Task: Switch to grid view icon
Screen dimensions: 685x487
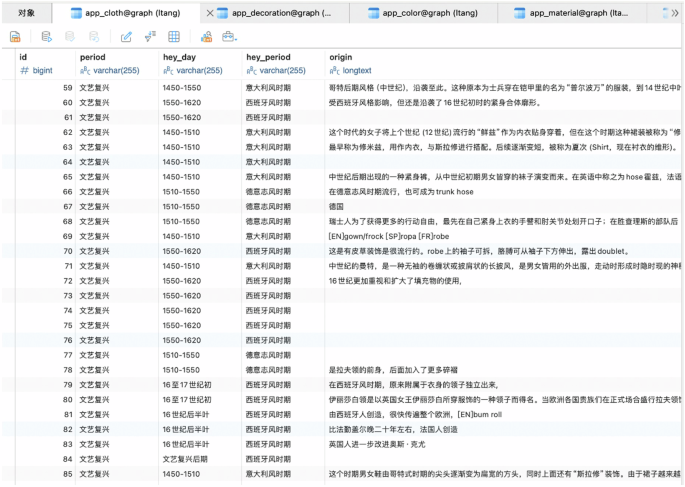Action: pyautogui.click(x=174, y=37)
